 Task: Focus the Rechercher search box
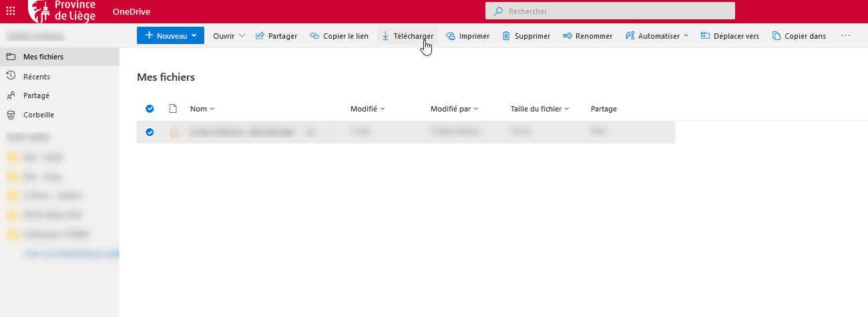tap(610, 11)
